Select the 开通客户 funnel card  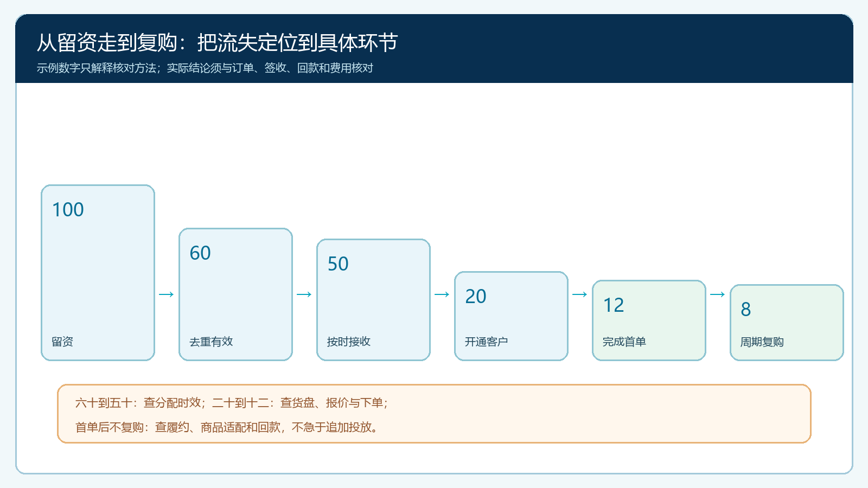tap(511, 316)
